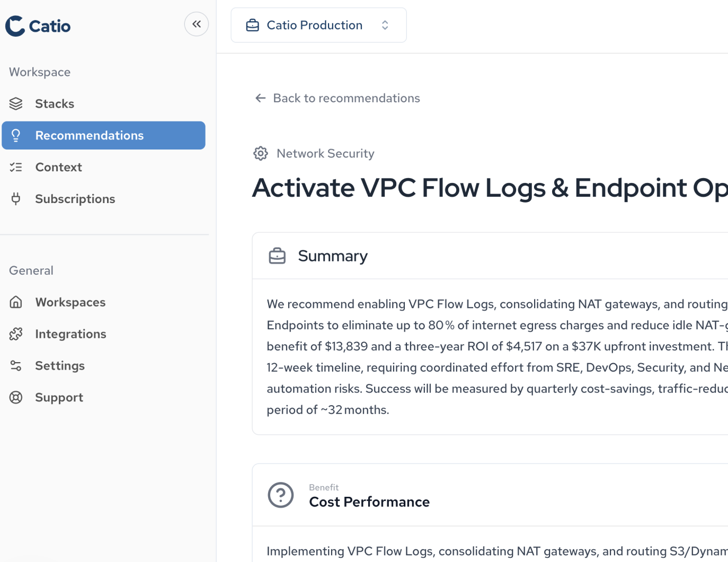Click the Network Security gear icon
Screen dimensions: 728x562
click(x=261, y=153)
